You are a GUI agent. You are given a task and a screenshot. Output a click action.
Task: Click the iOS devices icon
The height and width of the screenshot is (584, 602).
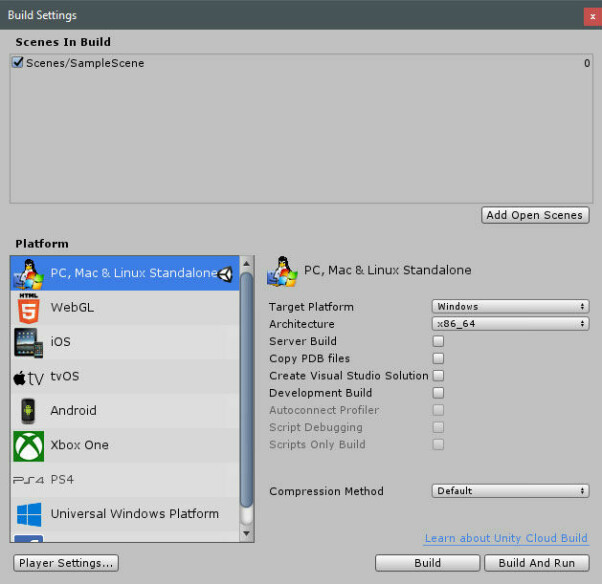pyautogui.click(x=28, y=342)
